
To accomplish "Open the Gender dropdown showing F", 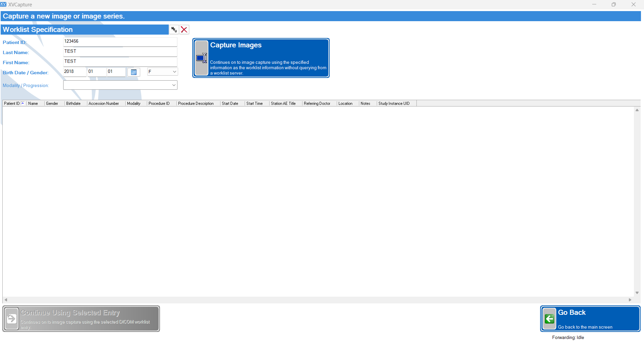I will (162, 72).
